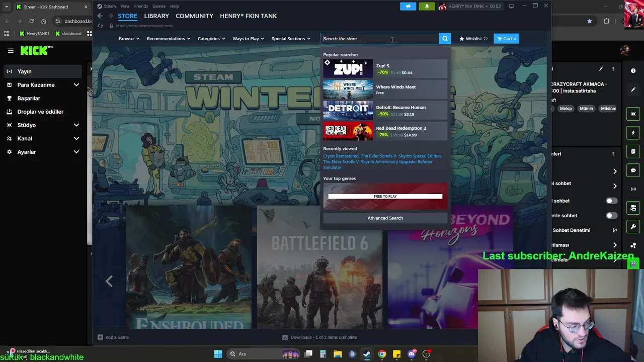Open the HENRY* FKIN TANK profile tab
This screenshot has height=362, width=644.
click(x=248, y=16)
